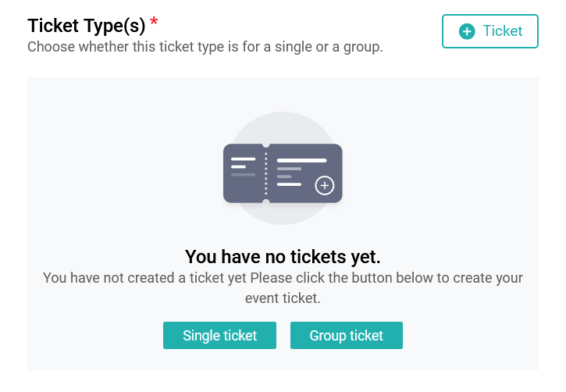Add a new ticket with the outlined Ticket button
Viewport: 566px width, 392px height.
(489, 31)
